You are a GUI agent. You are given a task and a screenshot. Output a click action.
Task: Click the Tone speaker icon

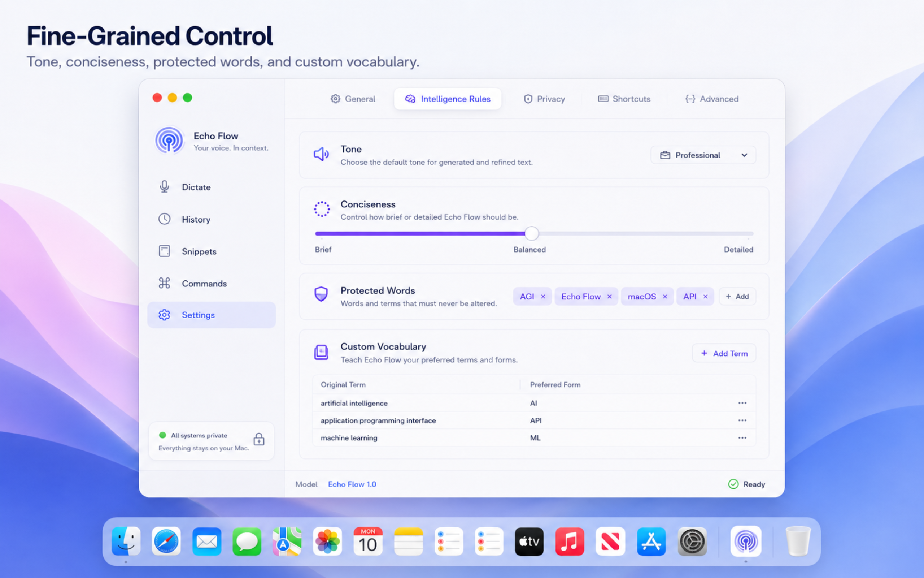click(x=321, y=155)
